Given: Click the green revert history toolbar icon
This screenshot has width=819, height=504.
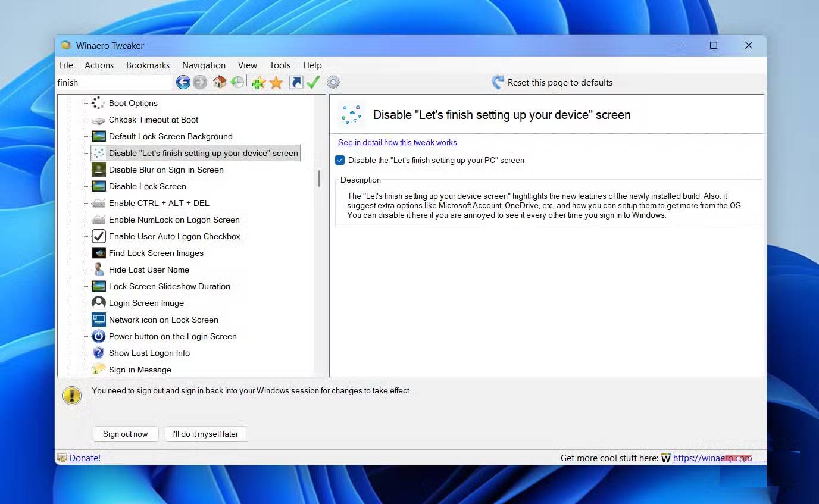Looking at the screenshot, I should [x=237, y=82].
